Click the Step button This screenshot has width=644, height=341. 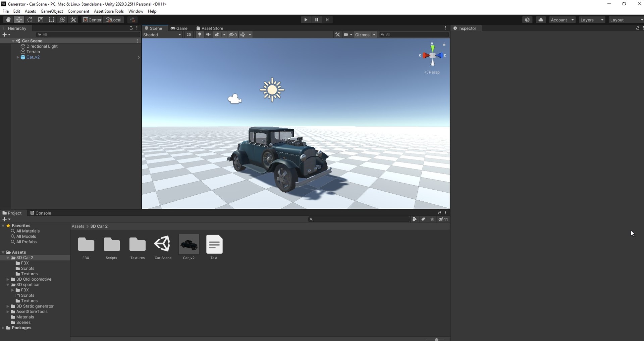click(327, 20)
